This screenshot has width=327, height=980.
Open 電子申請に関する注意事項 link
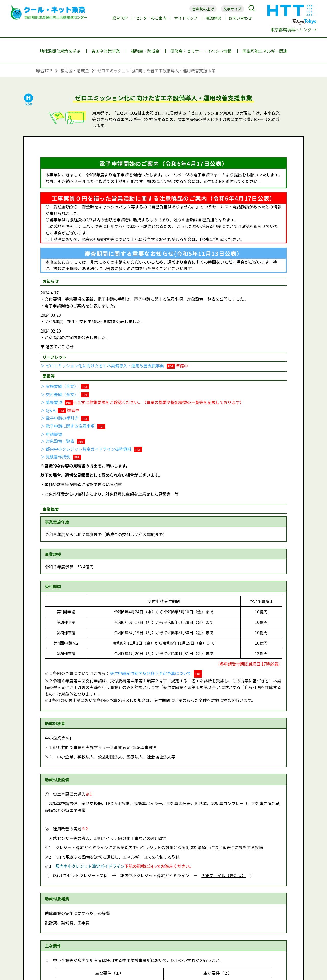coord(70,426)
